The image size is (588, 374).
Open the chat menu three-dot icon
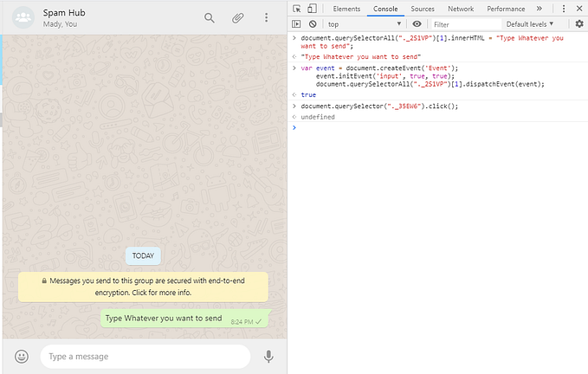click(266, 17)
